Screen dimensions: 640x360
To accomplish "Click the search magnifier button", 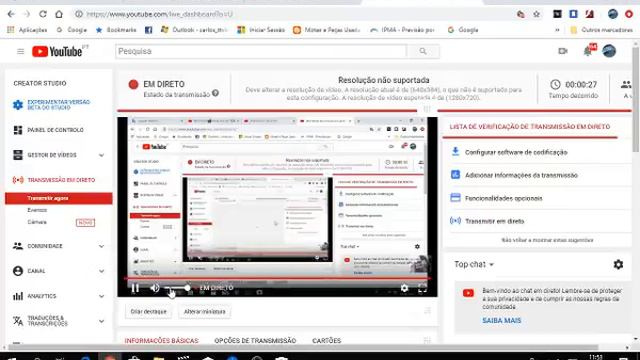I will pyautogui.click(x=423, y=51).
